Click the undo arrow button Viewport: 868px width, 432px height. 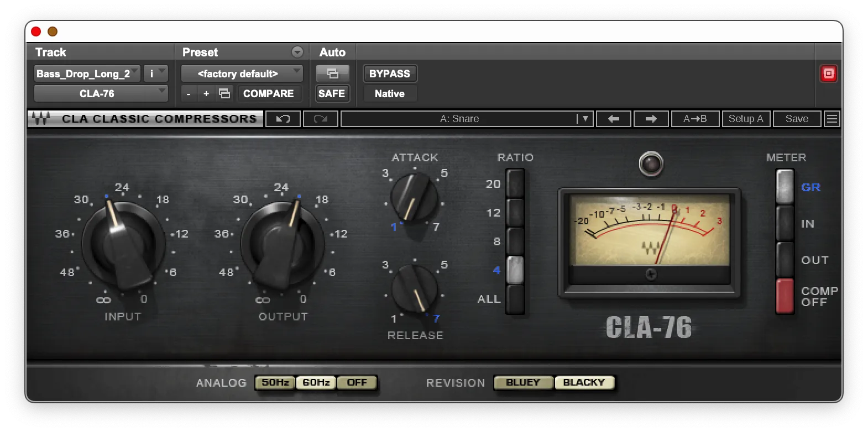pyautogui.click(x=283, y=119)
